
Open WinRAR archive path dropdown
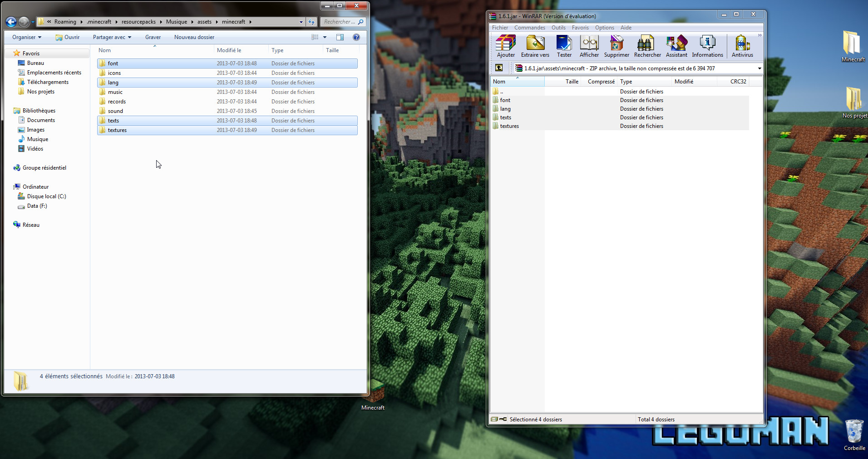click(x=759, y=68)
